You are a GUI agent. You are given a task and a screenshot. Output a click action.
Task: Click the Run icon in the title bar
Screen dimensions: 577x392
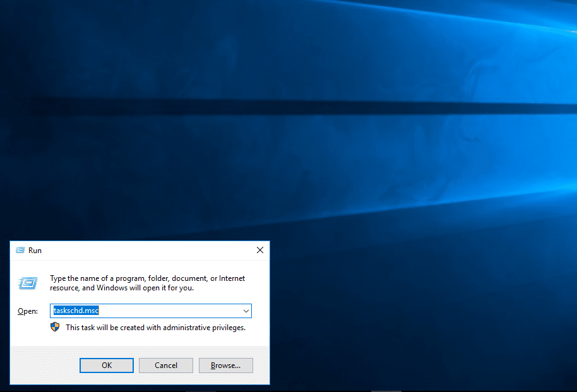[x=19, y=250]
